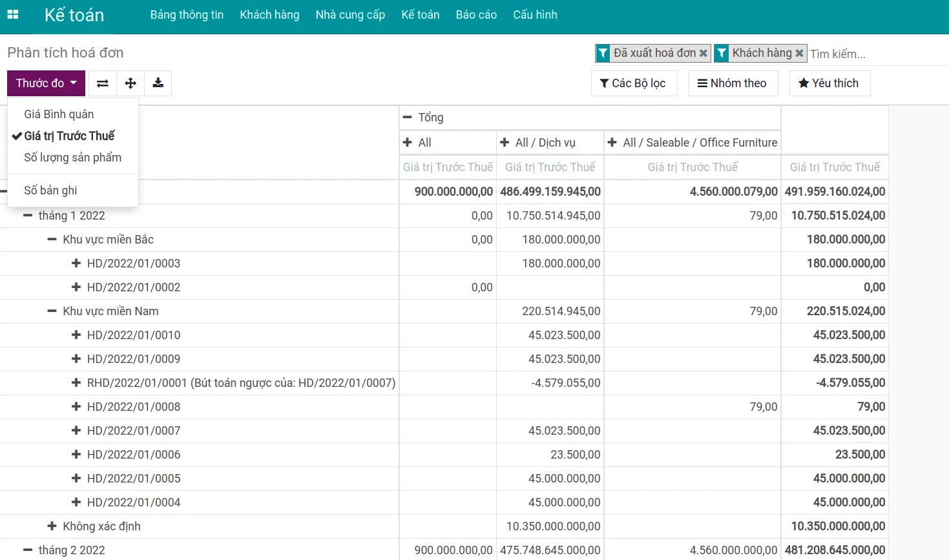Click the flip axis icon
The width and height of the screenshot is (949, 560).
pos(103,83)
